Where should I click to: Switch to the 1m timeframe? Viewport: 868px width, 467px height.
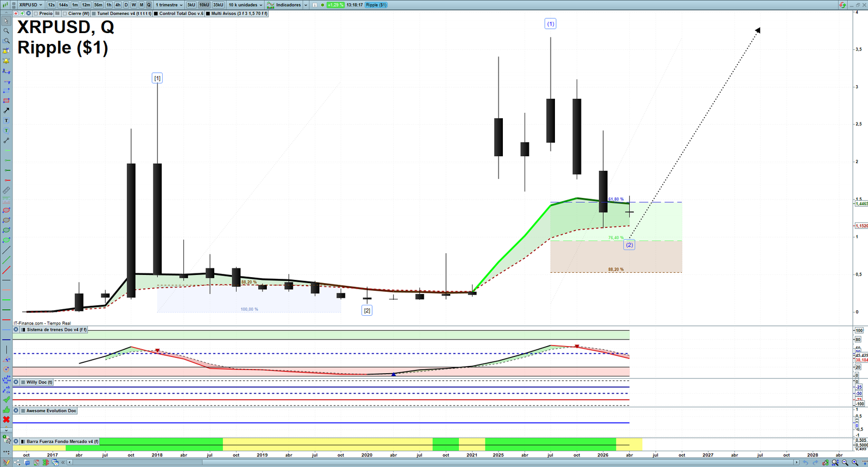pyautogui.click(x=75, y=5)
